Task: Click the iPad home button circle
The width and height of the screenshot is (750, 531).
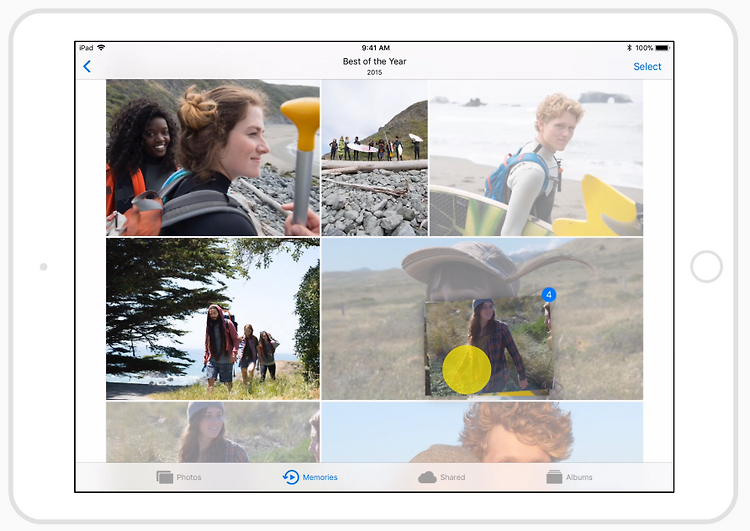Action: coord(706,266)
